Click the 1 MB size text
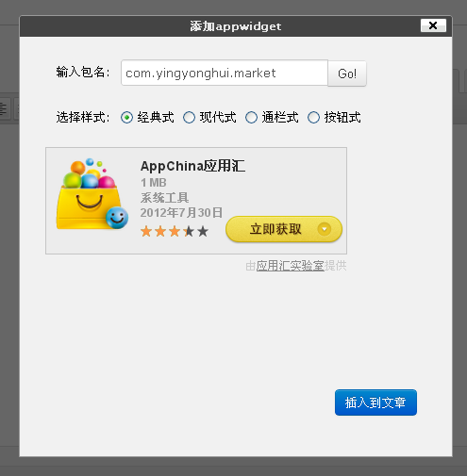Viewport: 467px width, 476px height. [x=154, y=183]
